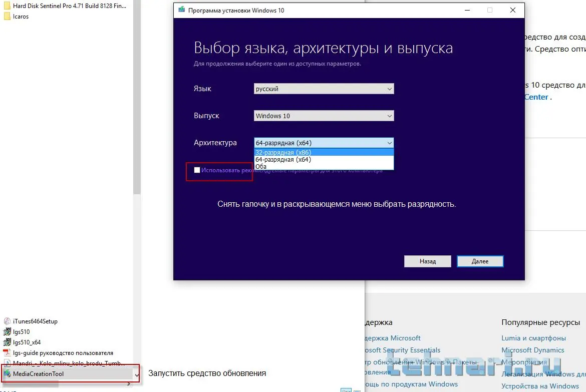
Task: Select the lgs510 installer icon
Action: (7, 331)
